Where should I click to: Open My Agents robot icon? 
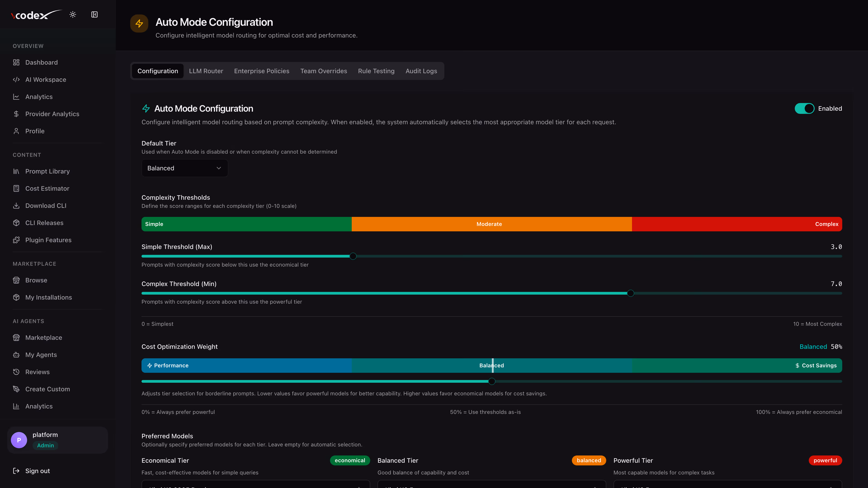tap(16, 355)
